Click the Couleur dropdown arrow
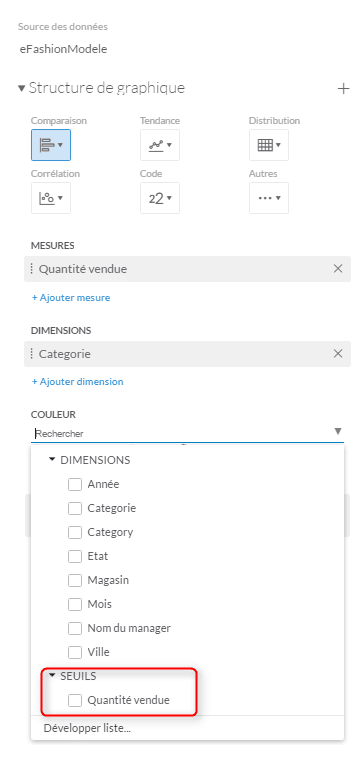This screenshot has width=360, height=761. pos(338,431)
